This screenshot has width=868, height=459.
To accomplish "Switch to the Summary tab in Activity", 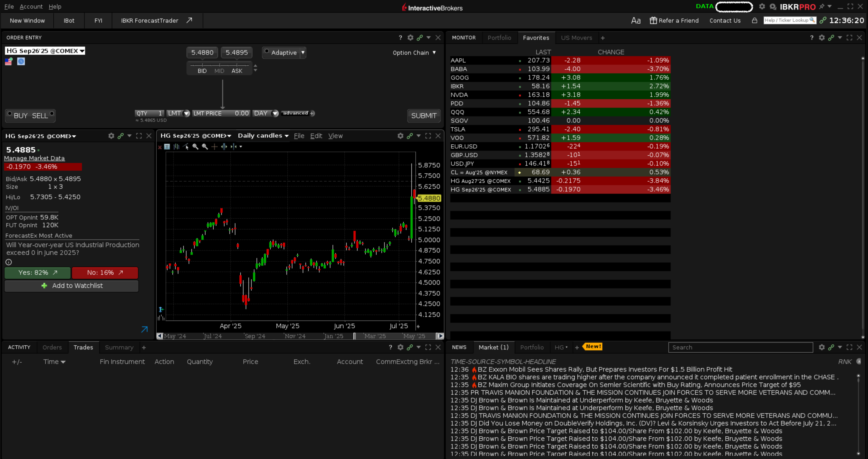I will pos(119,347).
